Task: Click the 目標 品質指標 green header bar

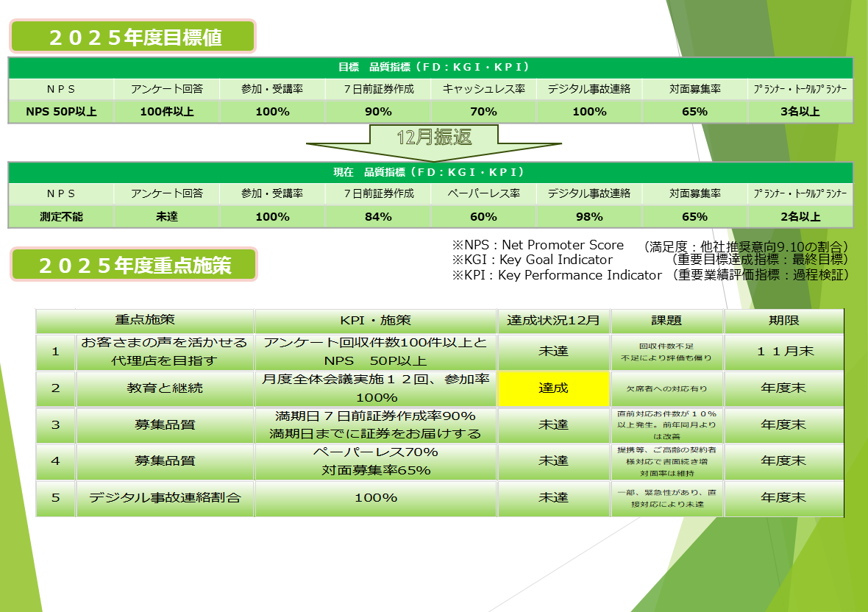Action: [430, 67]
